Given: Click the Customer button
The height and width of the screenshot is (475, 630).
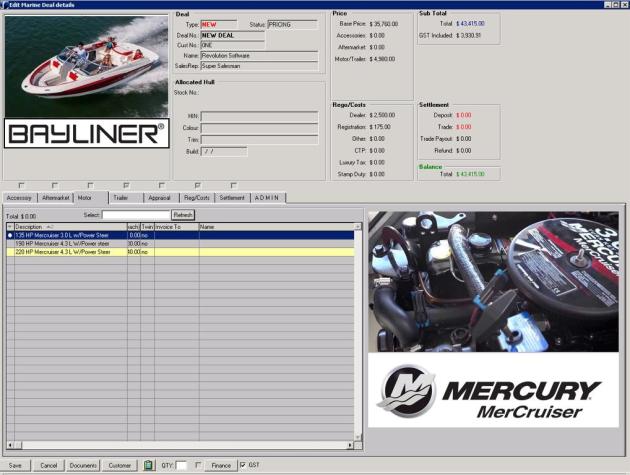Looking at the screenshot, I should [120, 465].
